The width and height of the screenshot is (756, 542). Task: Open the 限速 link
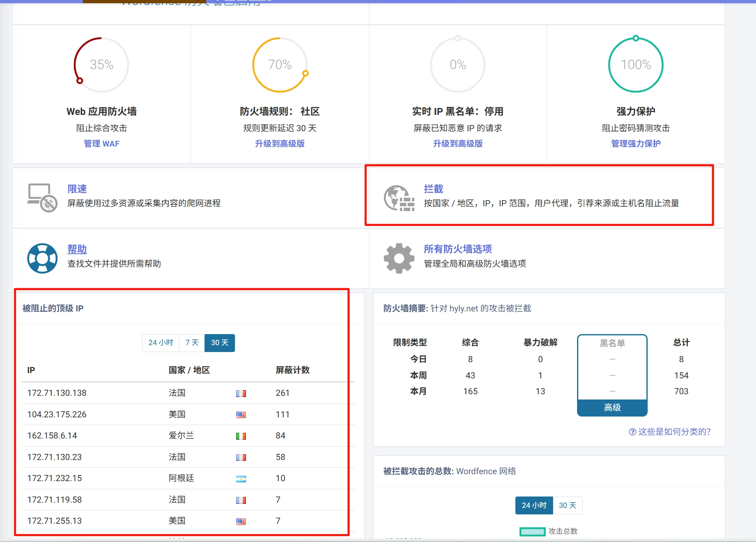pyautogui.click(x=77, y=189)
